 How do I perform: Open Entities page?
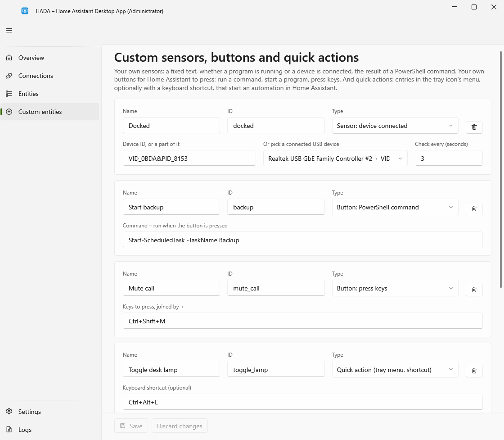click(50, 94)
